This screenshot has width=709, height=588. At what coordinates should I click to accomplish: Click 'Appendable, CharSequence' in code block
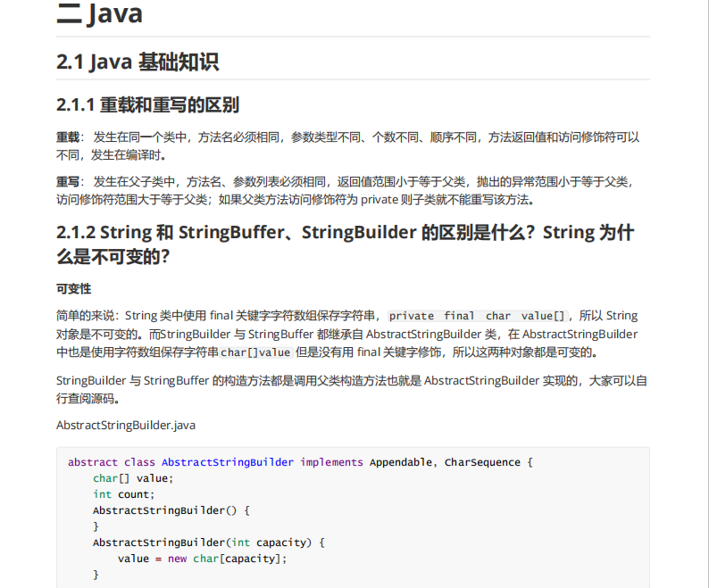(x=445, y=462)
